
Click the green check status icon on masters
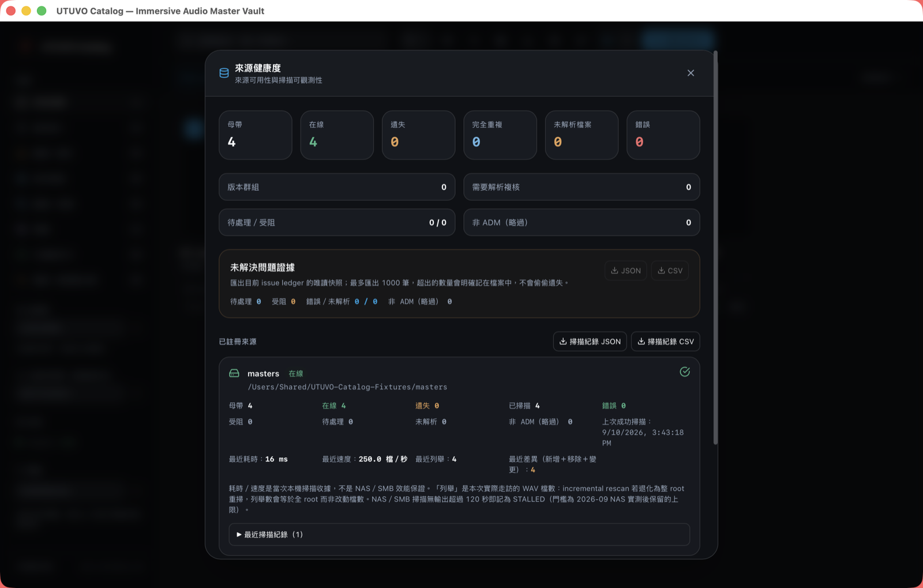point(685,372)
